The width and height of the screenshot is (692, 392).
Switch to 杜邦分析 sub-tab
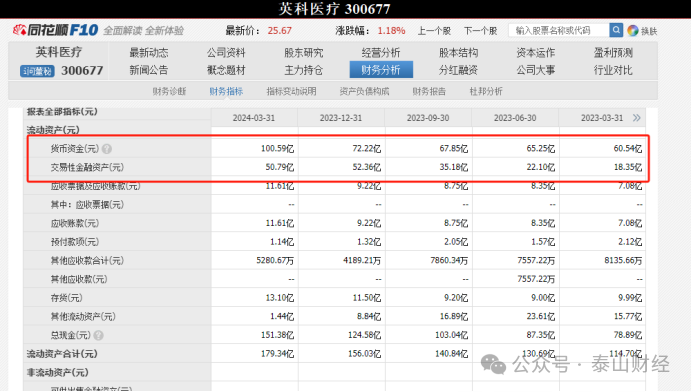(x=486, y=91)
